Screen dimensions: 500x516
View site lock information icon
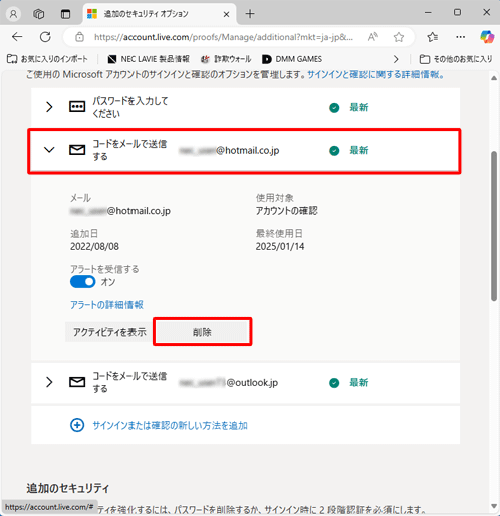[79, 37]
